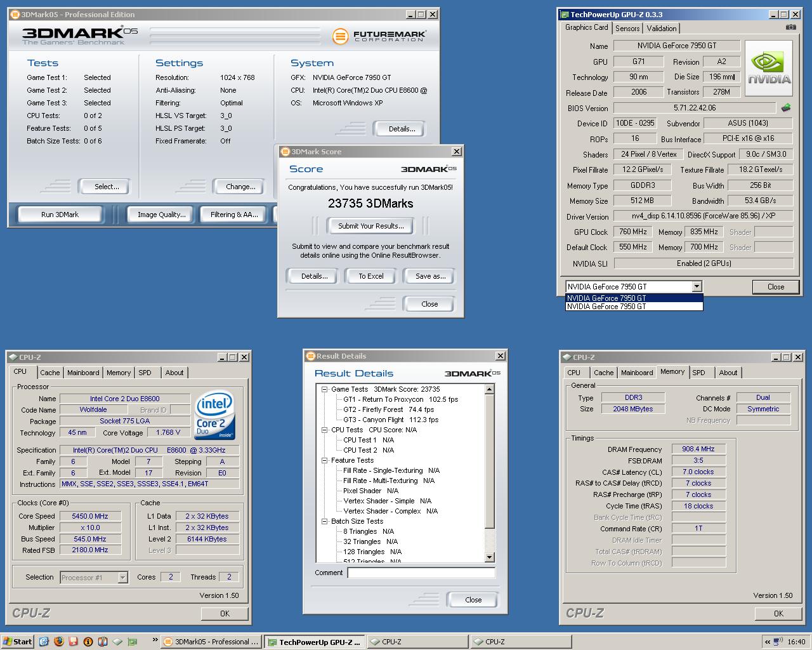Screen dimensions: 812x650
Task: Open the GPU selector dropdown in GPU-Z
Action: (697, 286)
